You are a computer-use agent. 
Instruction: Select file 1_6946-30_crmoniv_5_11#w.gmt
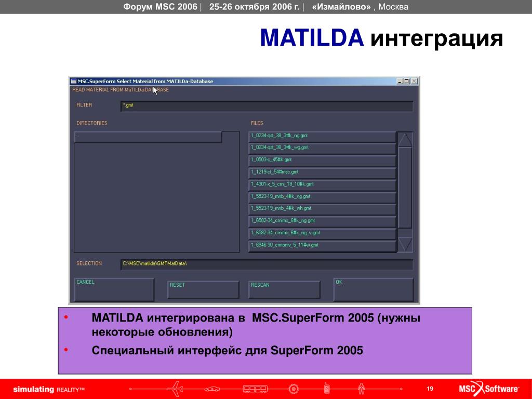[x=322, y=246]
